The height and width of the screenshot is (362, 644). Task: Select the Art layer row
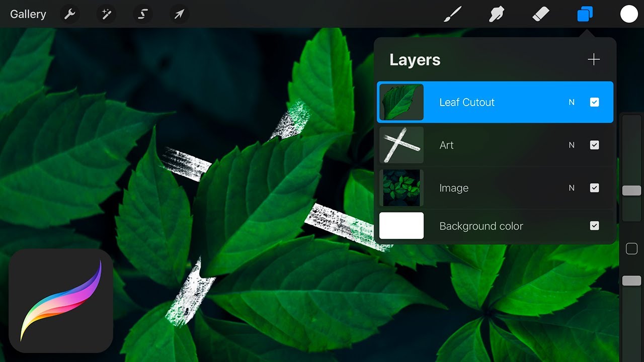[x=495, y=145]
